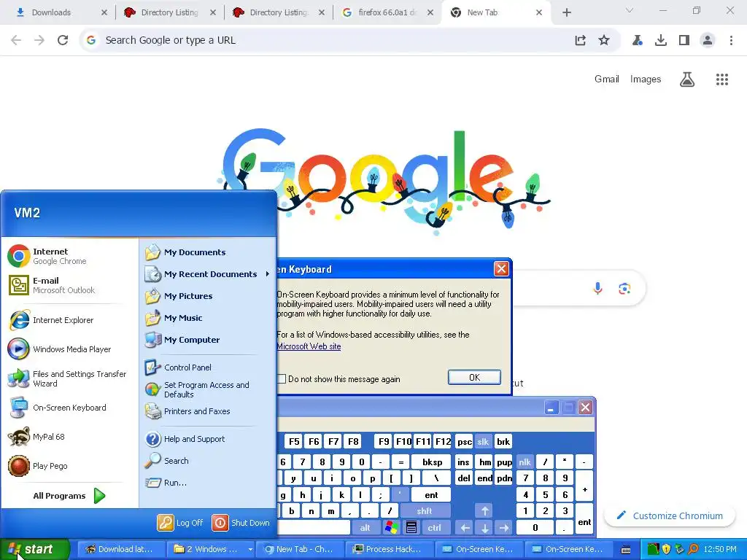Toggle scroll lock slk key
This screenshot has width=747, height=560.
483,441
